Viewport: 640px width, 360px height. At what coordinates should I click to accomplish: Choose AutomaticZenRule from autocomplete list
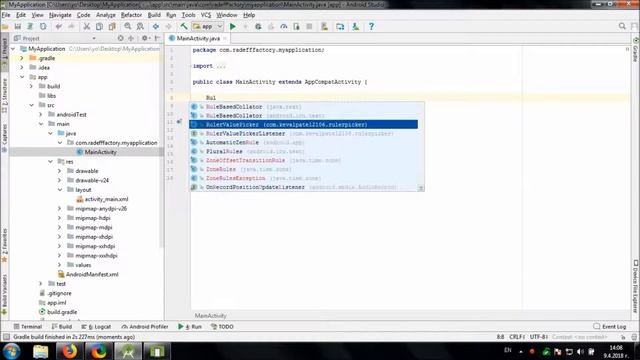(x=303, y=142)
